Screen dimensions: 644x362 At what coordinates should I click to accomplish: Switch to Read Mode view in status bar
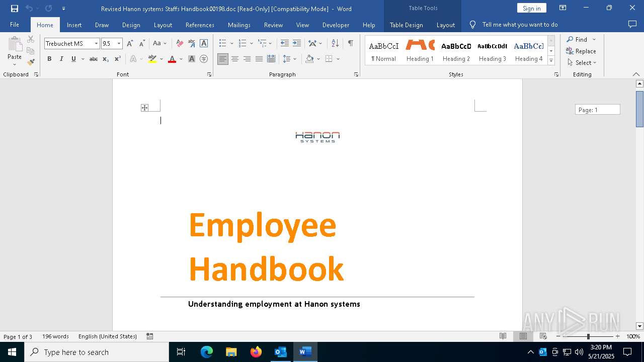tap(503, 336)
